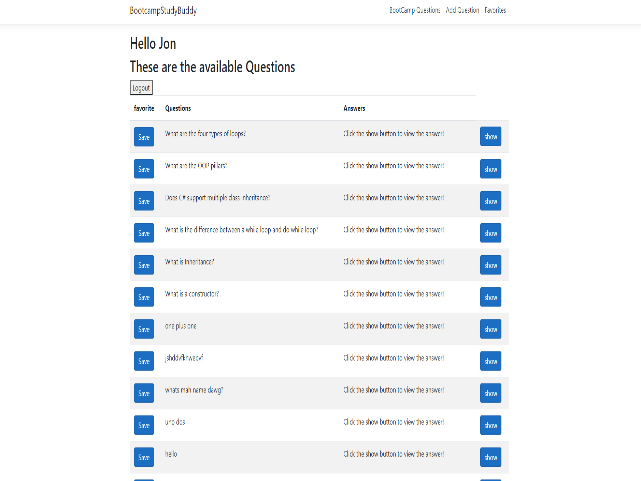Click question text 'What is Inheritance?'
641x481 pixels.
(189, 262)
